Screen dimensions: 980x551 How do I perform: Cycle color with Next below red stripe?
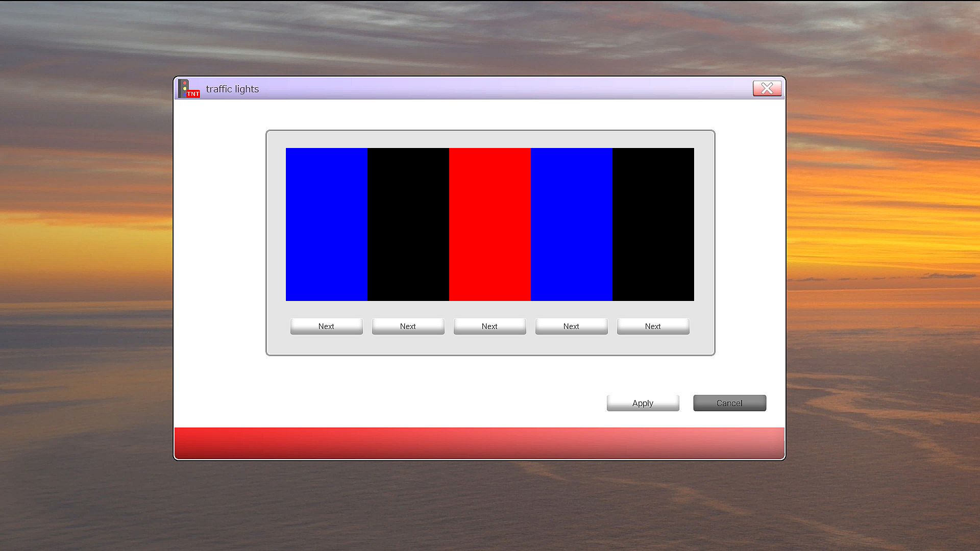(489, 327)
